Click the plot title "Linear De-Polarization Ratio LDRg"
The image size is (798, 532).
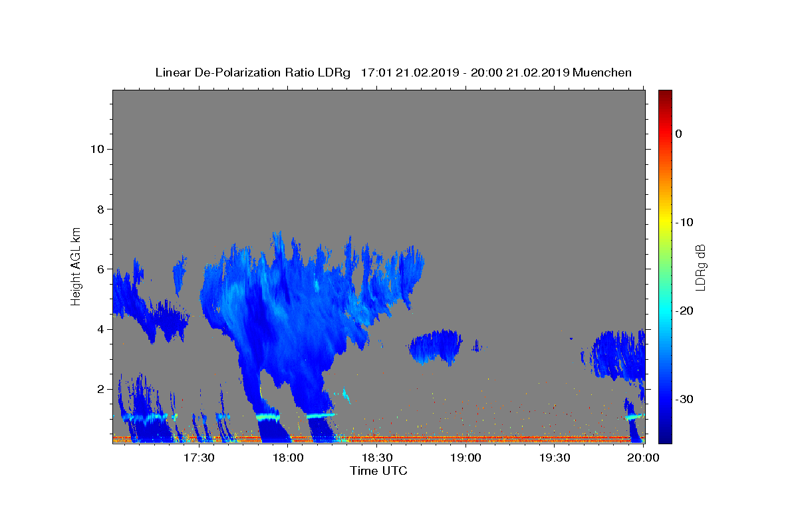[253, 72]
